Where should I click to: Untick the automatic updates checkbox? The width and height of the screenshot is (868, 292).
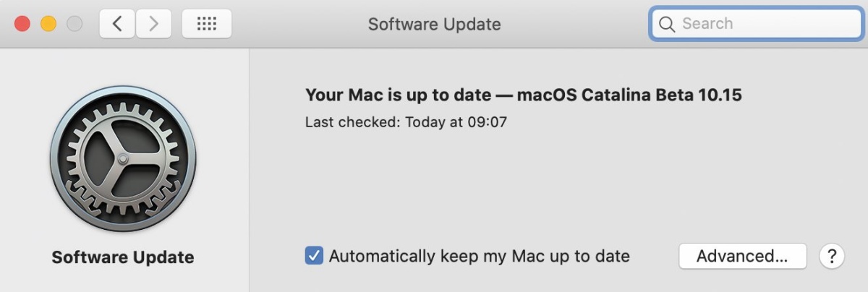point(314,256)
